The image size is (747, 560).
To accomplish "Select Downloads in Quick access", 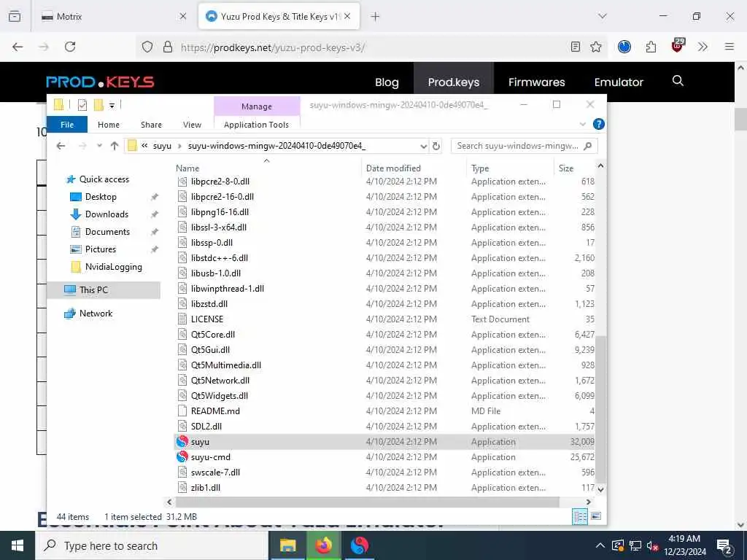I will [107, 214].
